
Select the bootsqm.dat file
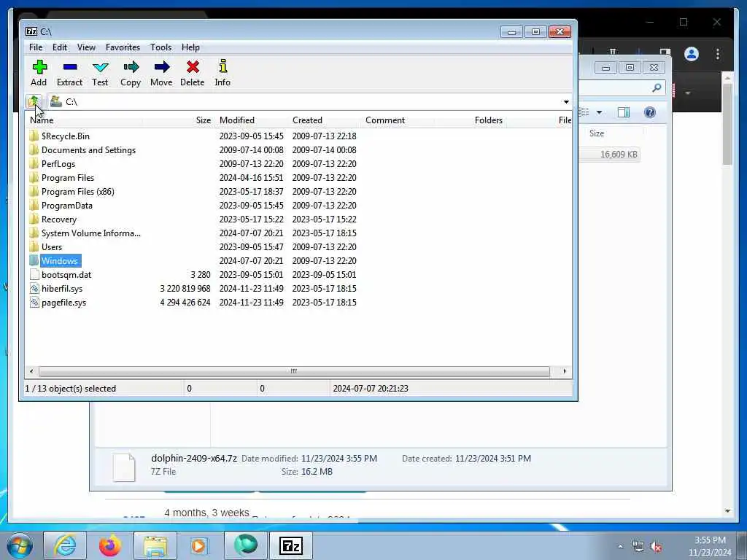[x=66, y=275]
